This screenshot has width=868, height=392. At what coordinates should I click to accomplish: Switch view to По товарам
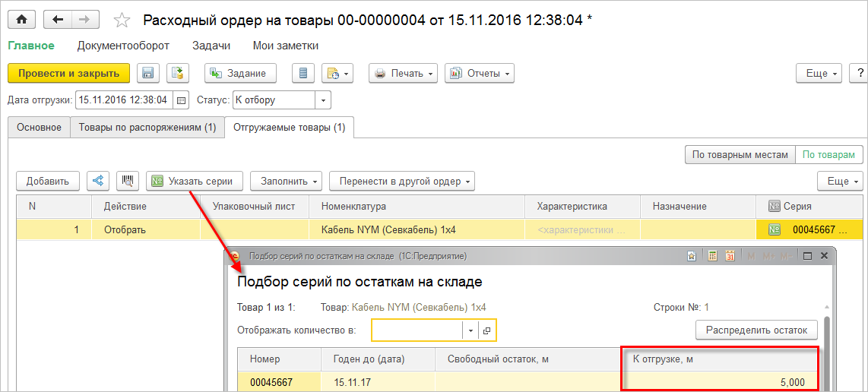(828, 154)
